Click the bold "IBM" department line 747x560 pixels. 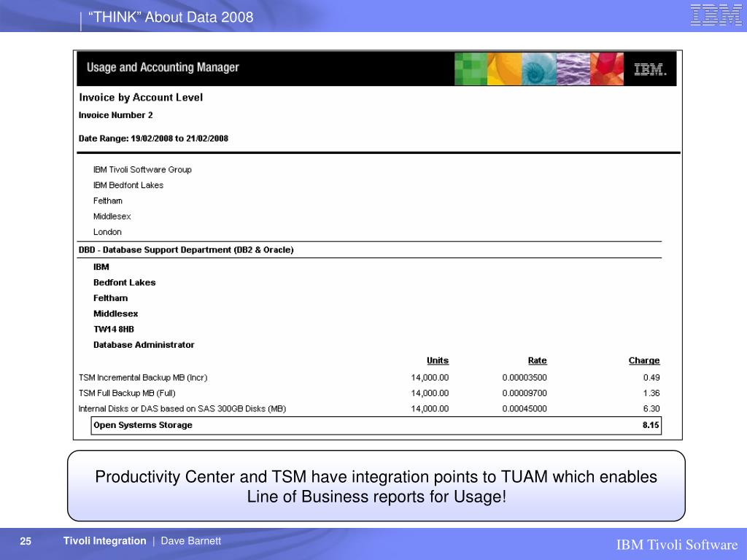pos(101,267)
